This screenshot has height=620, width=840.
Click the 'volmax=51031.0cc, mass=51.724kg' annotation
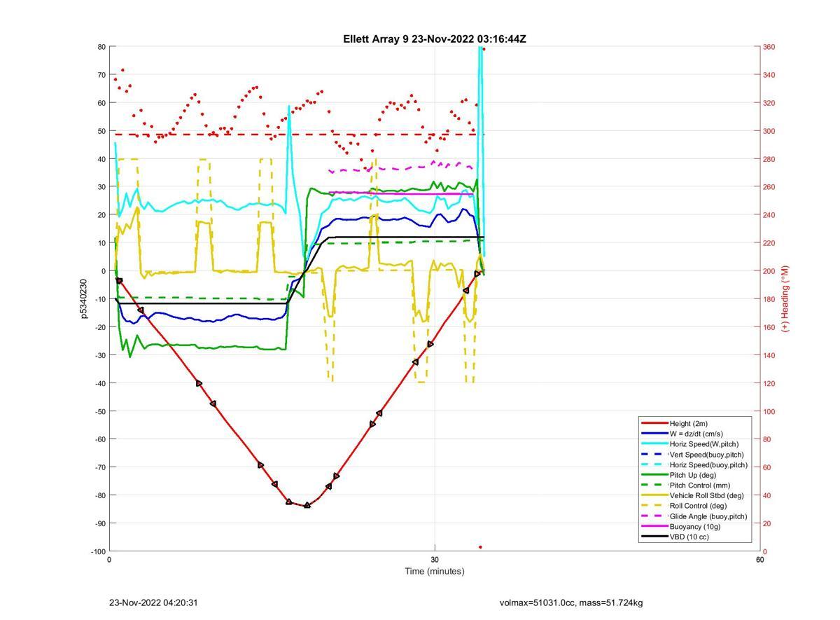[571, 603]
